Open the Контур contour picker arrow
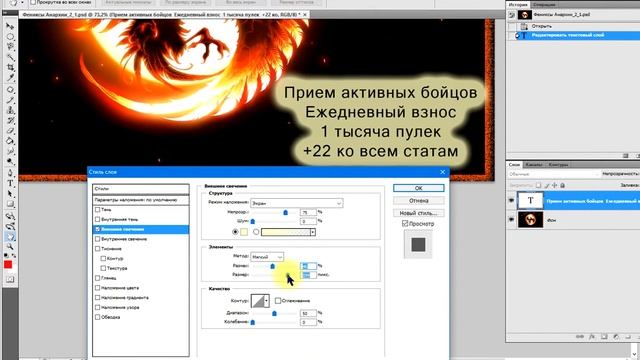640x360 pixels. point(267,301)
